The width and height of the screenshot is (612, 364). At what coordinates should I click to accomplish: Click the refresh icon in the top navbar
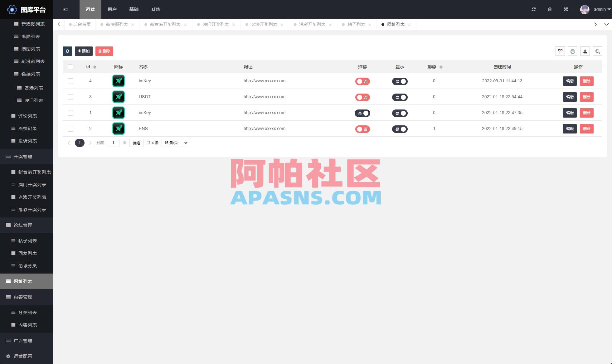tap(534, 9)
